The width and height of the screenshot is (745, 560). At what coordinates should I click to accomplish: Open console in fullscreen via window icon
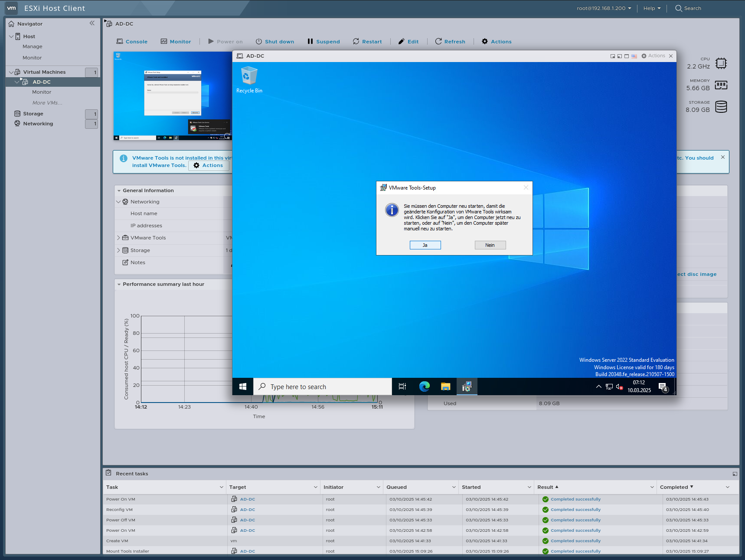627,56
